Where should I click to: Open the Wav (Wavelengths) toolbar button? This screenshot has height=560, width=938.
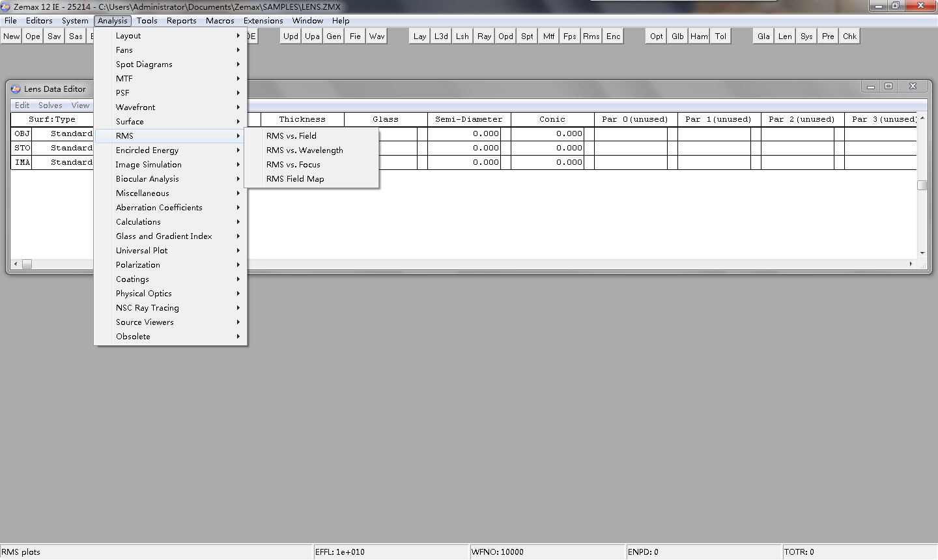[377, 36]
